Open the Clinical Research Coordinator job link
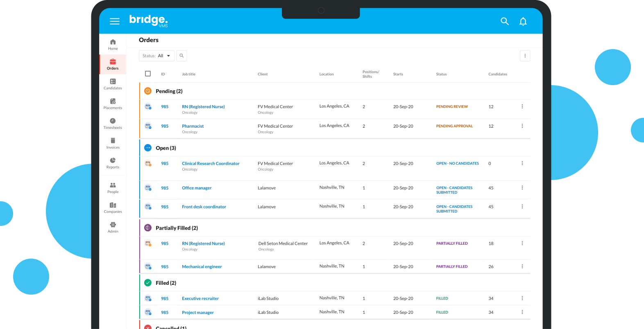This screenshot has width=644, height=329. point(211,163)
